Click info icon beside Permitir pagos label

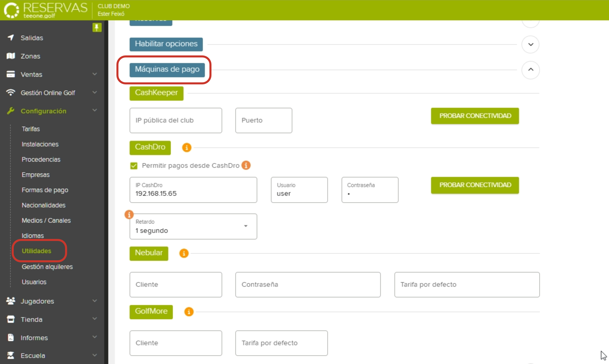pos(246,165)
